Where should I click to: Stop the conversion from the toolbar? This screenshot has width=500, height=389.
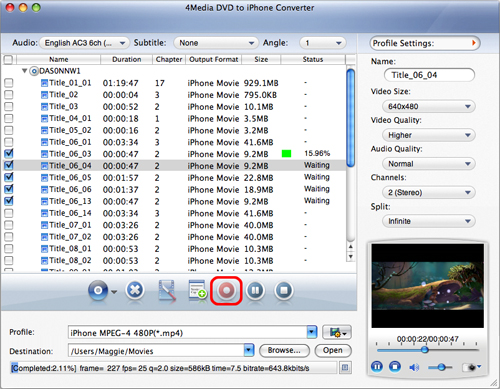(x=284, y=291)
